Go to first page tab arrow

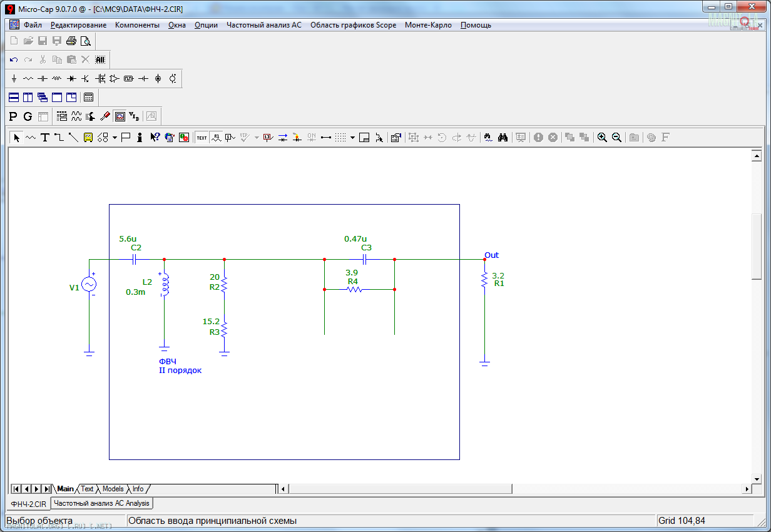16,489
